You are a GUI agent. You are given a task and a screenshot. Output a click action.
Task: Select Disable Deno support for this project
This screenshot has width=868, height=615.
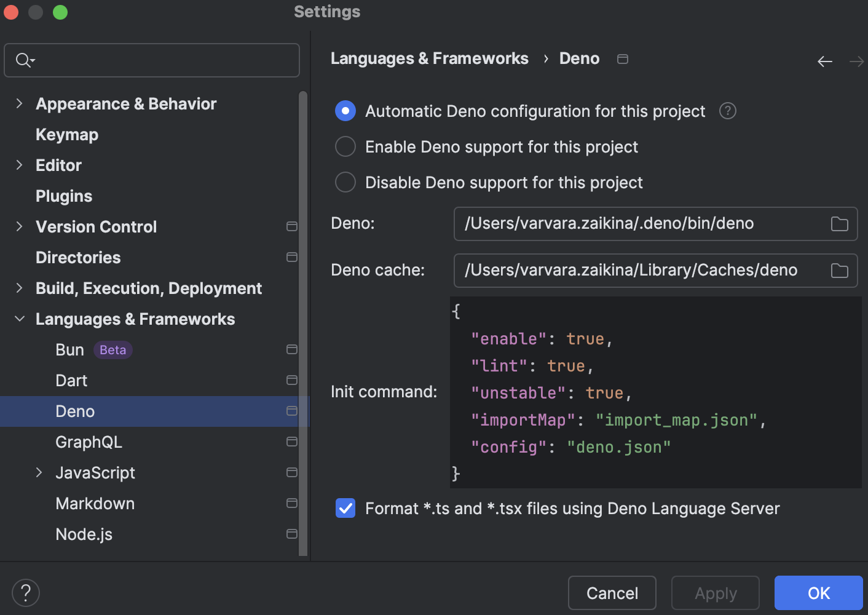[345, 182]
